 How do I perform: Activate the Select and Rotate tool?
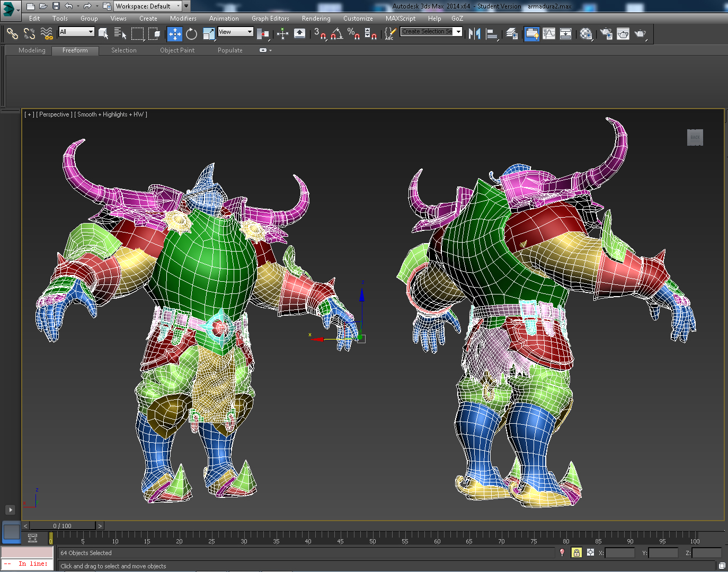point(192,34)
